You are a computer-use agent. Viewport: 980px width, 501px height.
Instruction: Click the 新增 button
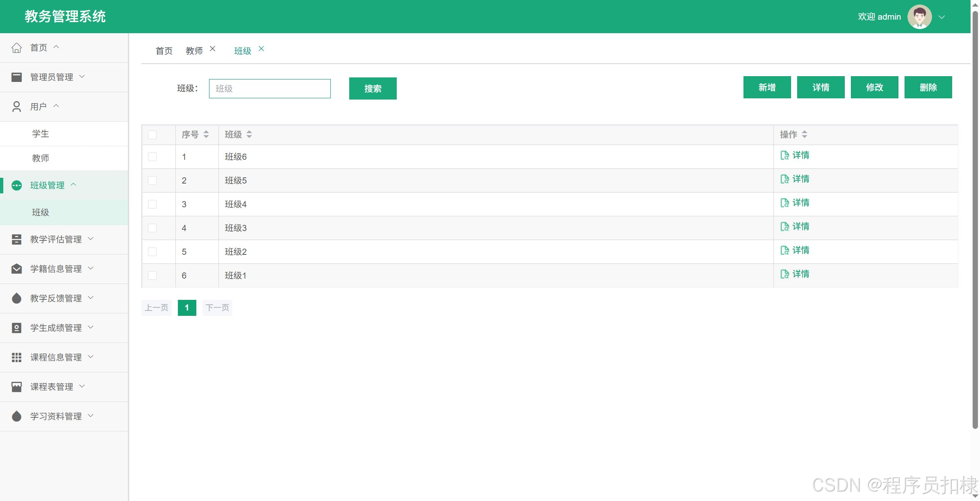point(767,87)
